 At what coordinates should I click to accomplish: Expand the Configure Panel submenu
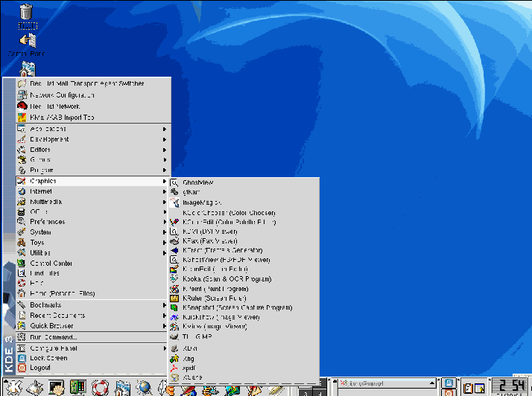coord(92,348)
